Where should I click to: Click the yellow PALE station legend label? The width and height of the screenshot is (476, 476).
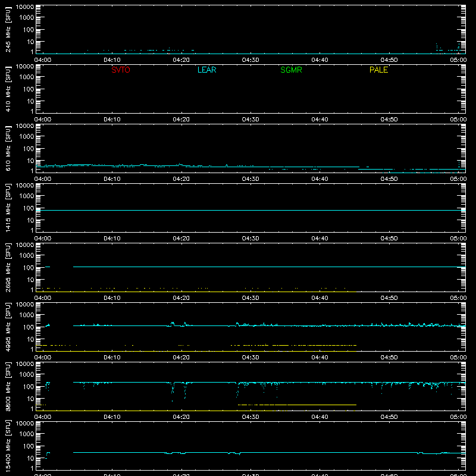378,70
